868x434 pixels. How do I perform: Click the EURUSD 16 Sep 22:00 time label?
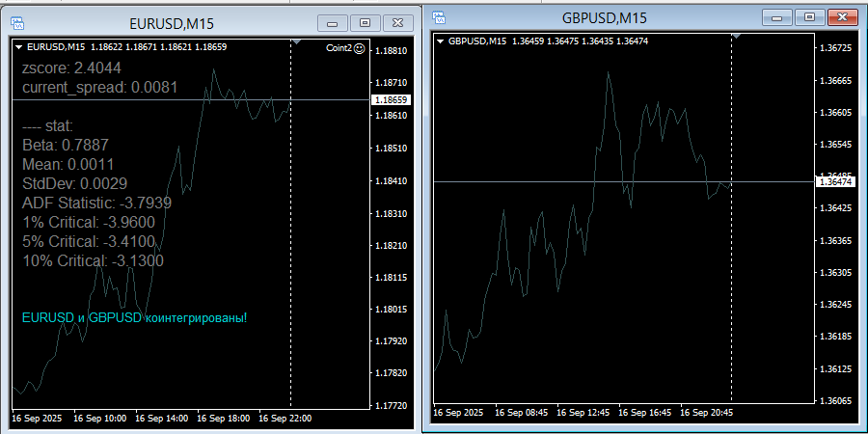[x=285, y=419]
